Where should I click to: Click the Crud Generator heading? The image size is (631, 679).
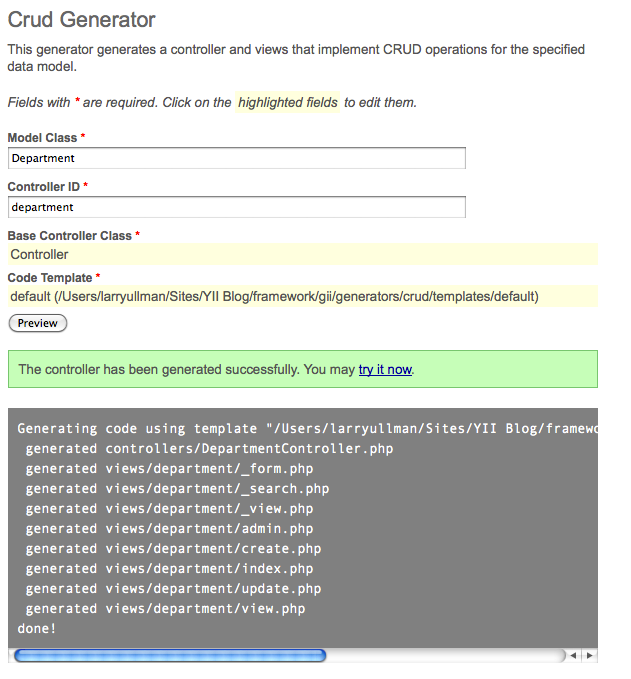click(82, 19)
